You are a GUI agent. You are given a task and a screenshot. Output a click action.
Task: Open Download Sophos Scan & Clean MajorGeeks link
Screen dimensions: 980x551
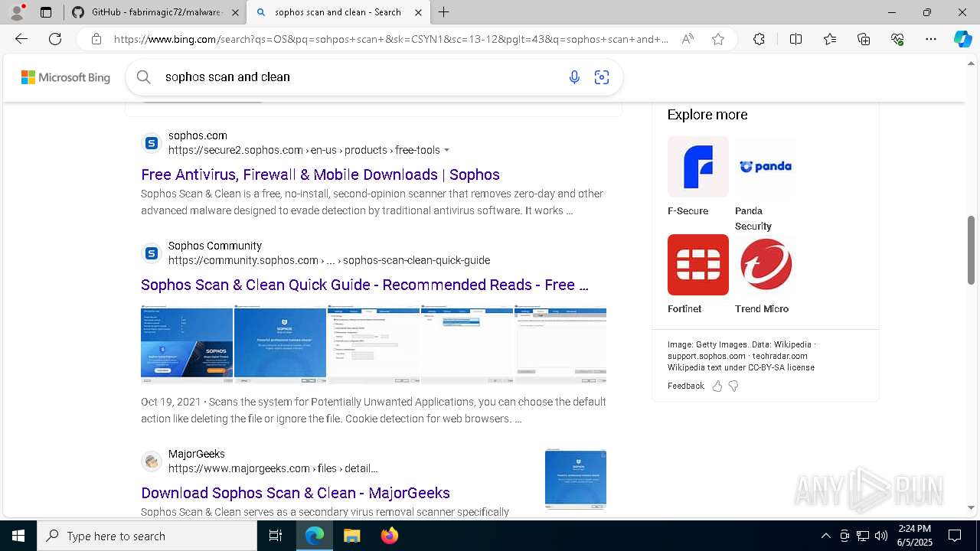coord(296,493)
